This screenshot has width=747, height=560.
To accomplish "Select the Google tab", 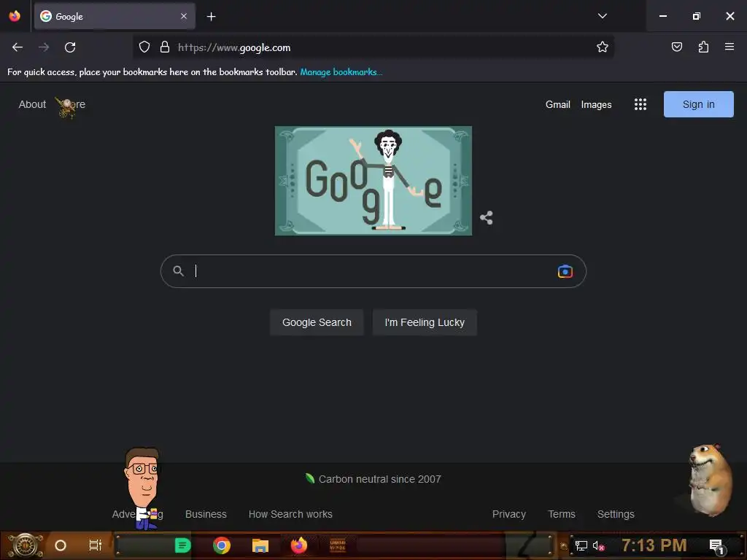I will [115, 16].
